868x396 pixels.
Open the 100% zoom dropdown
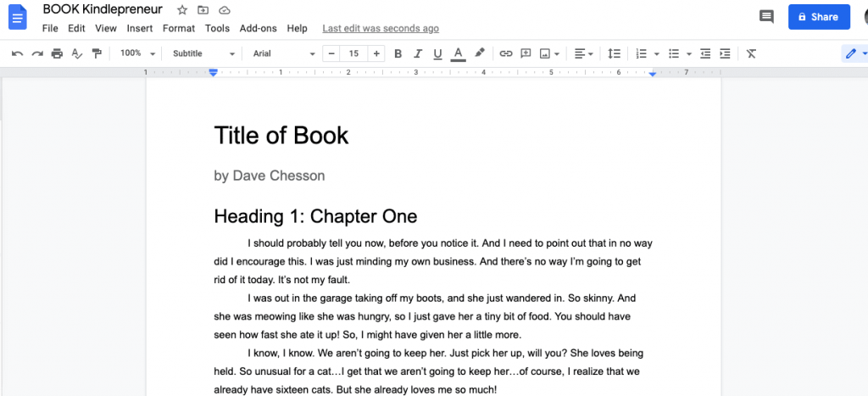[137, 53]
